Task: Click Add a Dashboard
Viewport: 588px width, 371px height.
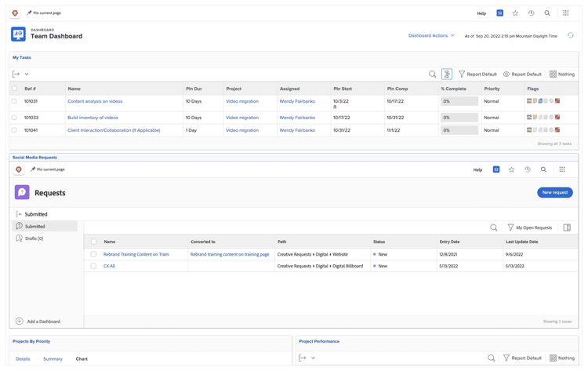Action: (43, 322)
